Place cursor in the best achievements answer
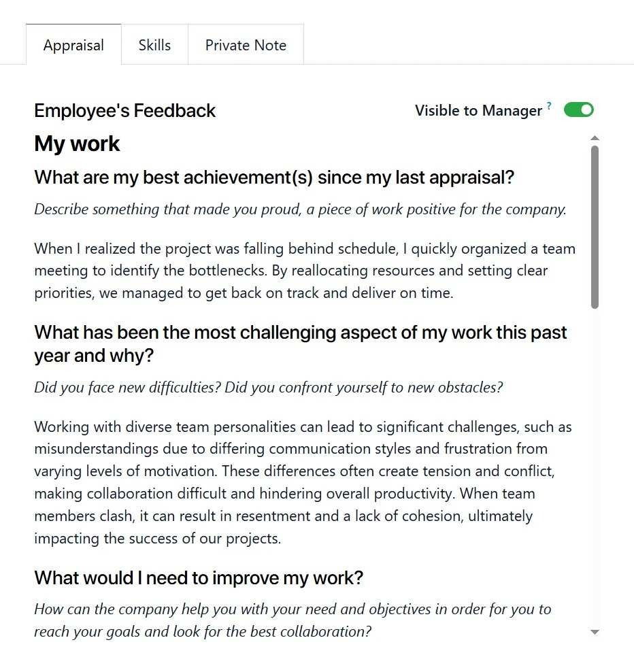 coord(305,271)
